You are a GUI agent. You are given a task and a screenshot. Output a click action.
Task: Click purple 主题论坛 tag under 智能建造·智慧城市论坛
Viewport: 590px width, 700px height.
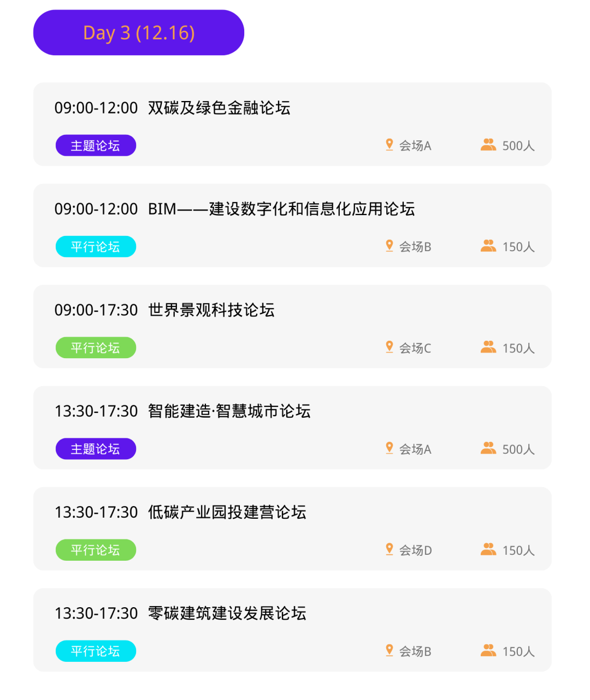click(96, 449)
